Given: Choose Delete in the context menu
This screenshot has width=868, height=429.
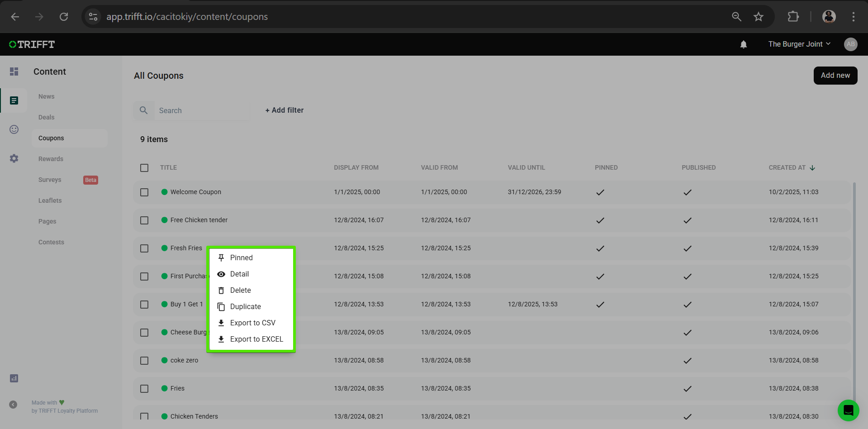Looking at the screenshot, I should 251,290.
